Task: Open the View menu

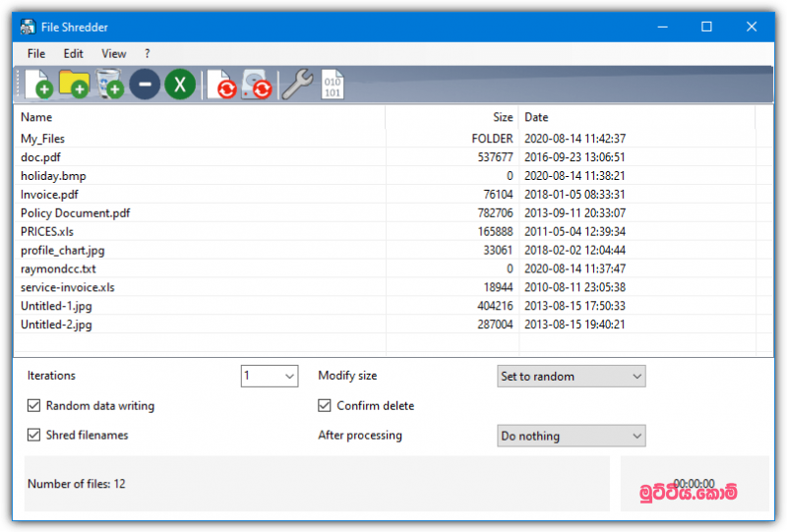Action: coord(113,53)
